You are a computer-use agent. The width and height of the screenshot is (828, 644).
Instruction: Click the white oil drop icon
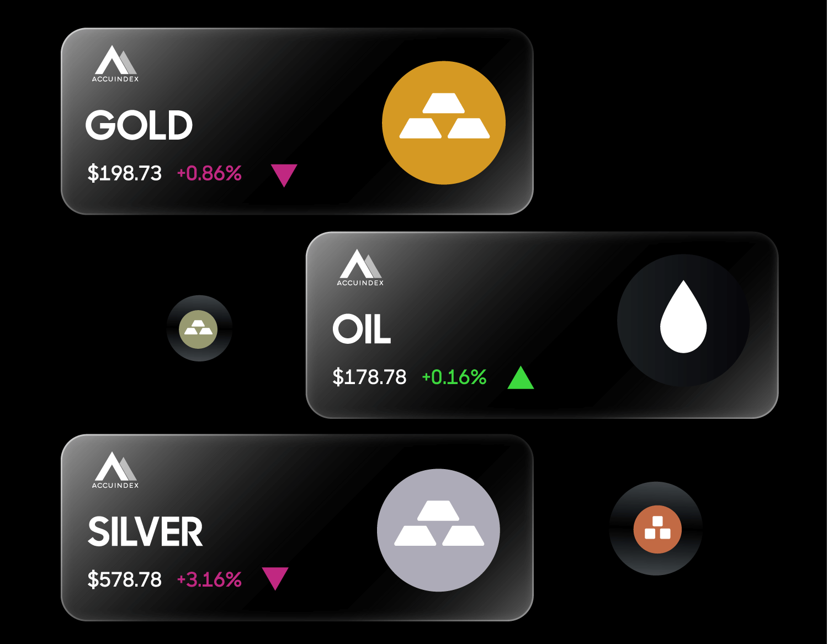click(x=683, y=317)
